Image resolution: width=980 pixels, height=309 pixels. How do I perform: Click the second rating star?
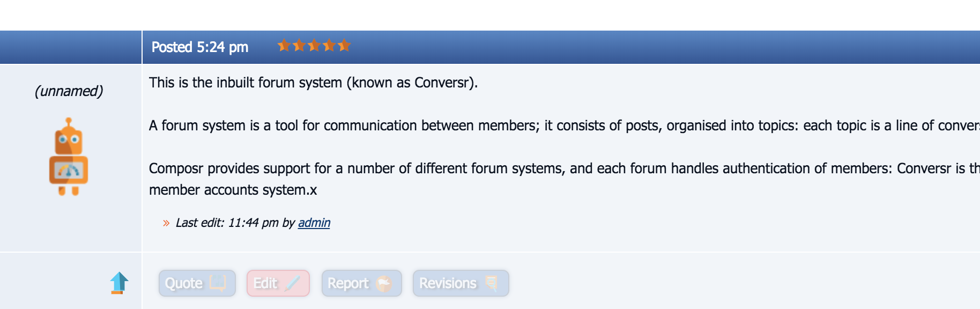click(299, 46)
